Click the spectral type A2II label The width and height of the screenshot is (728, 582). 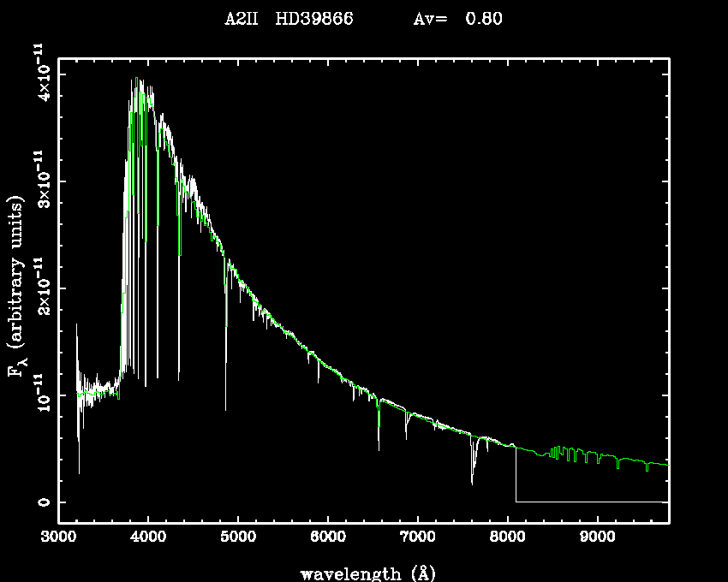(x=242, y=19)
